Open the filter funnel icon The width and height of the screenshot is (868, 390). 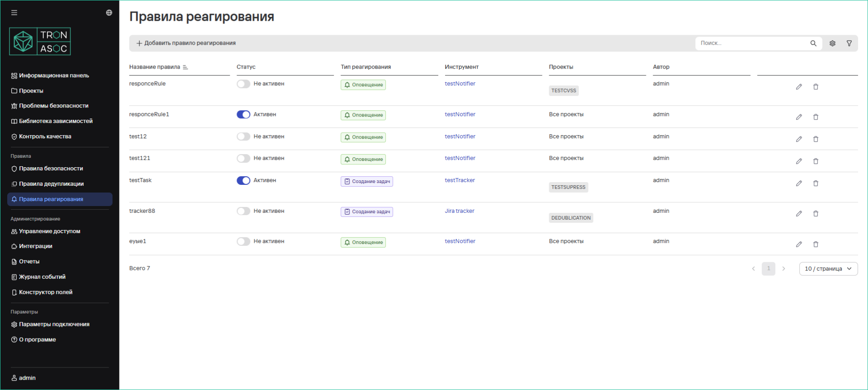tap(849, 43)
